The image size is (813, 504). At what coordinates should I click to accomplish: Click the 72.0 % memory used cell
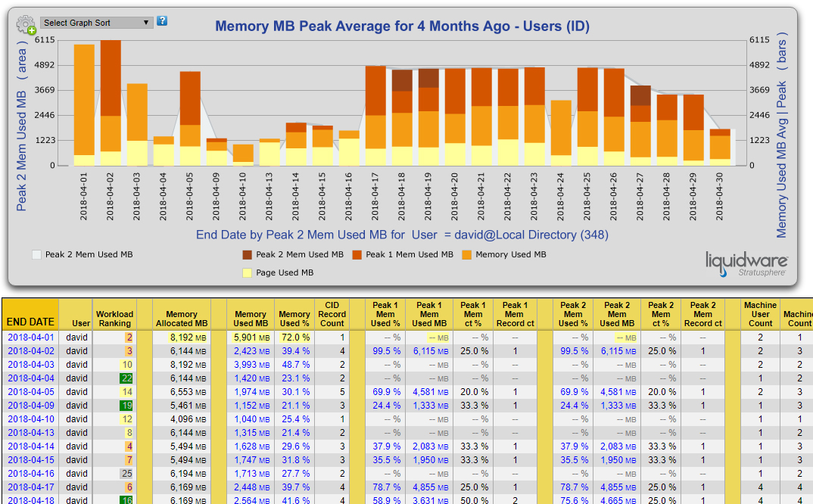[x=294, y=338]
